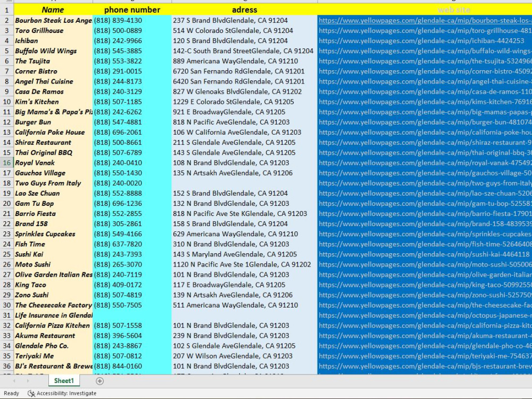Select address 207 W Wilson Ave cell
532x399 pixels.
[244, 356]
